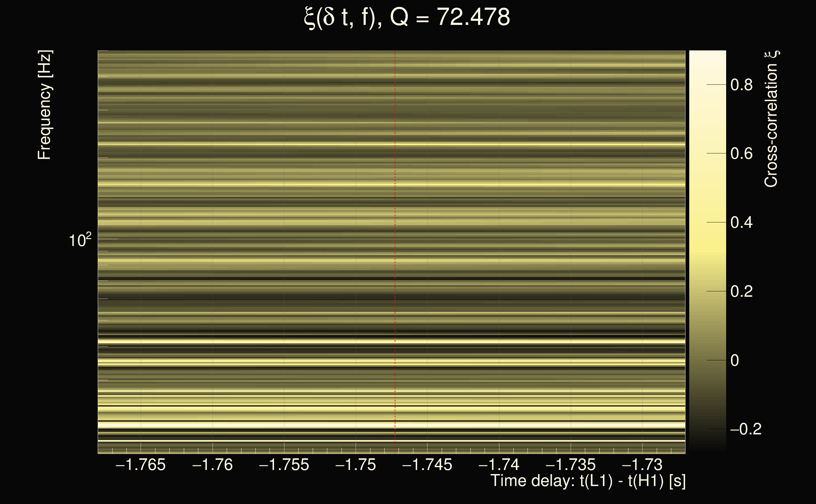Select the Frequency [Hz] axis label
816x504 pixels.
click(44, 105)
